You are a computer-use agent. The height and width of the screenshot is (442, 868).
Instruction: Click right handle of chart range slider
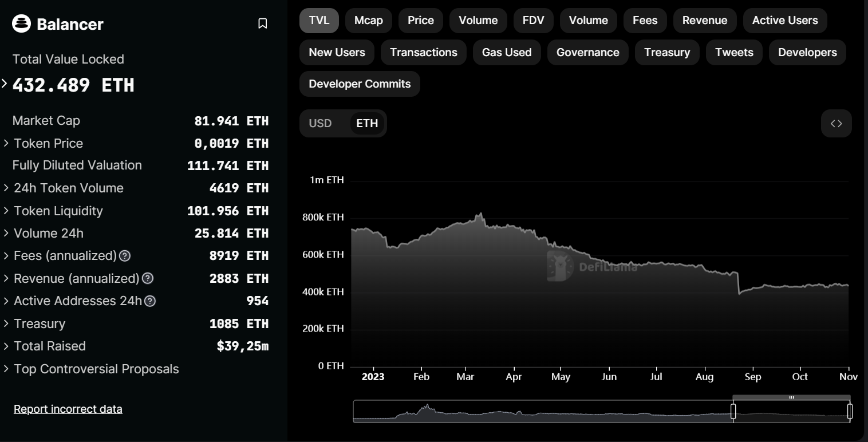coord(850,411)
